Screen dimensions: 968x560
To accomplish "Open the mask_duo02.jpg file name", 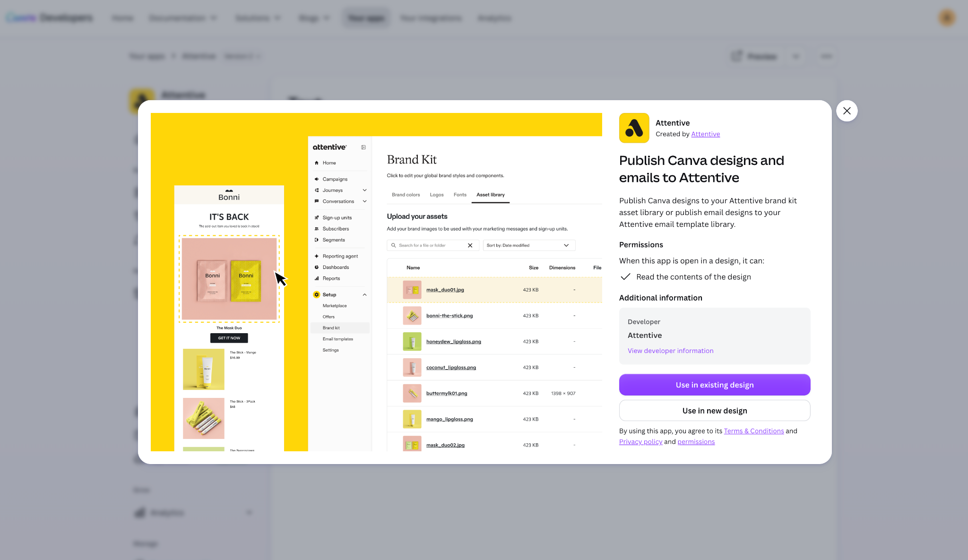I will click(445, 445).
